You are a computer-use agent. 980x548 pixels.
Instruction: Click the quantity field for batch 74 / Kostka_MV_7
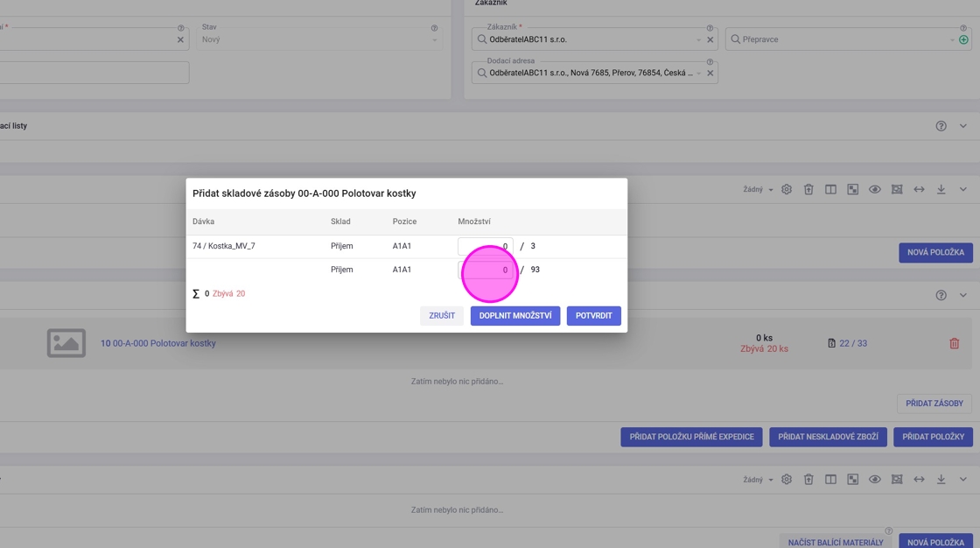tap(486, 247)
